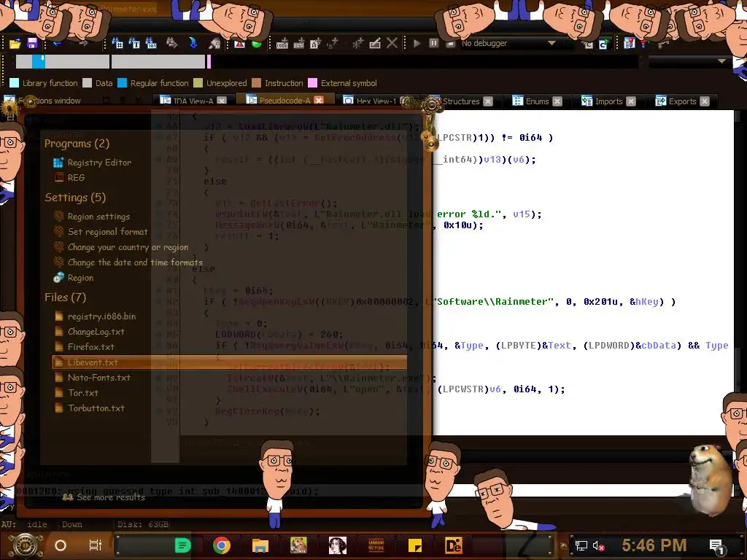Click inside the navigation band overview bar
Image resolution: width=747 pixels, height=560 pixels.
point(327,61)
